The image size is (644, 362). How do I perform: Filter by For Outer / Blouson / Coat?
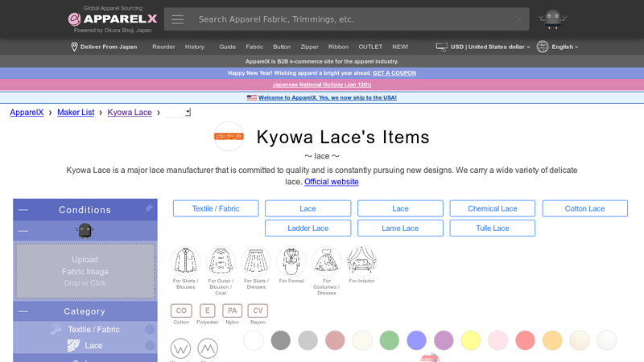point(221,261)
